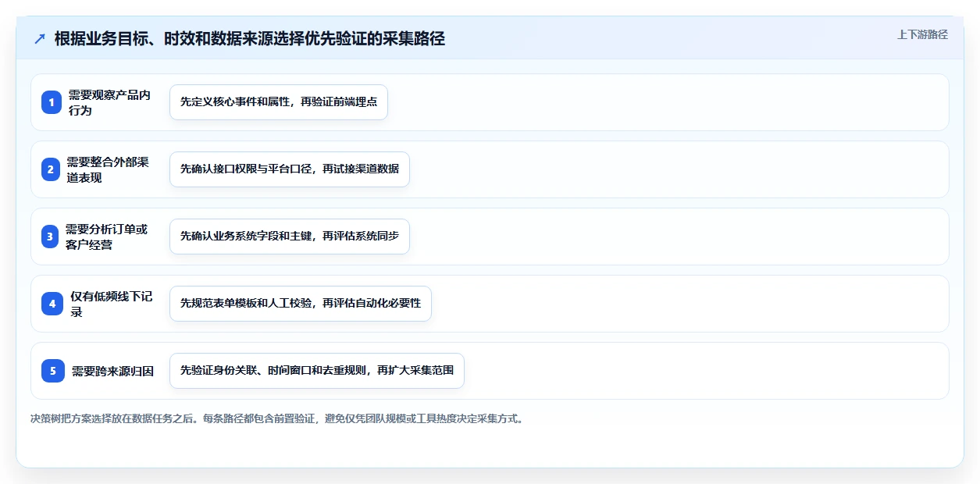
Task: Click the label 需要整合外部渠道表现
Action: (108, 169)
